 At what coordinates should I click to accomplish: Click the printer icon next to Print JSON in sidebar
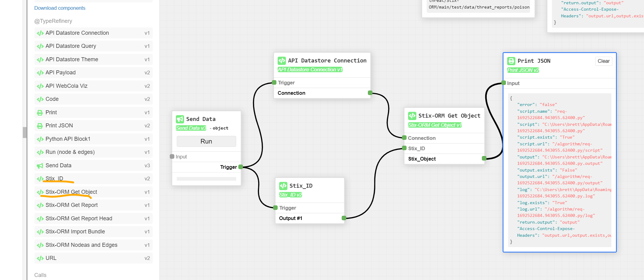coord(40,126)
